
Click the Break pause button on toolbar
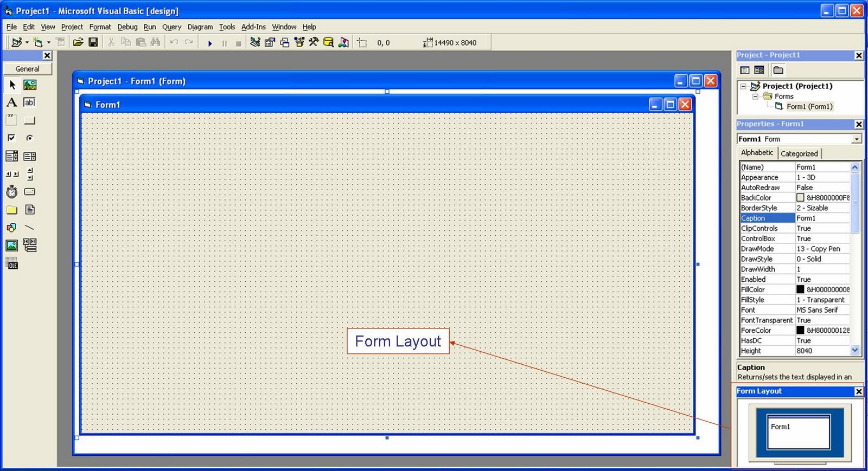tap(224, 43)
